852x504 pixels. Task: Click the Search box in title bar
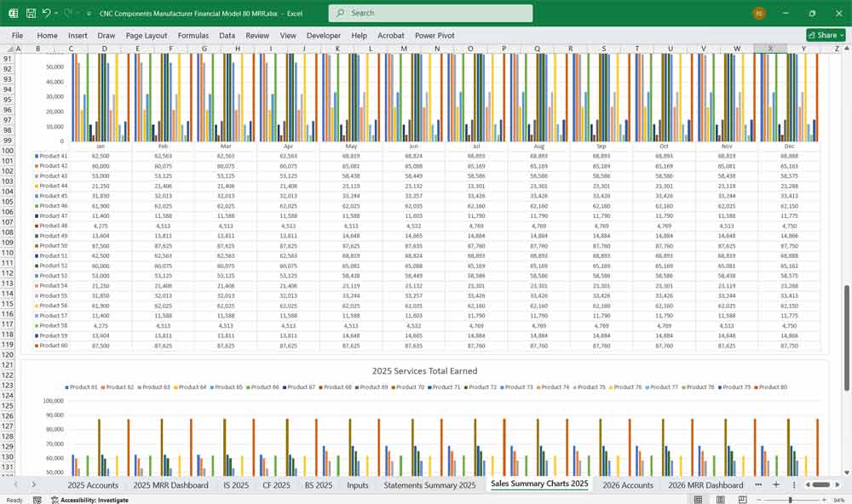[430, 13]
